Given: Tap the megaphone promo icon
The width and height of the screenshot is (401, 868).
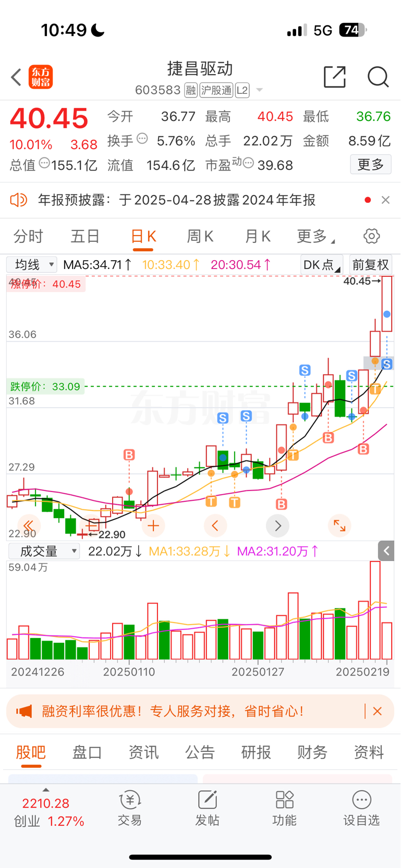Looking at the screenshot, I should tap(24, 711).
